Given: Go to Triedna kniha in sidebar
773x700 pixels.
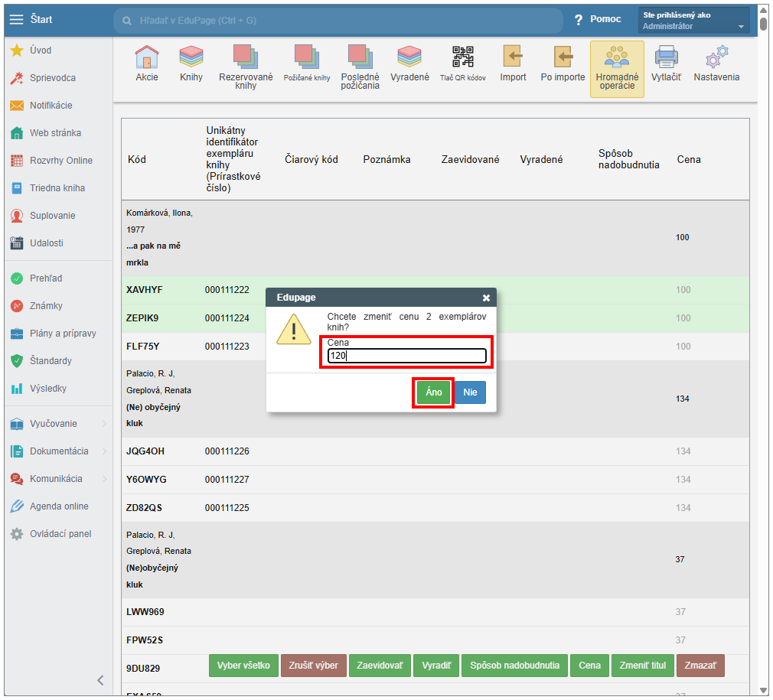Looking at the screenshot, I should pos(57,188).
